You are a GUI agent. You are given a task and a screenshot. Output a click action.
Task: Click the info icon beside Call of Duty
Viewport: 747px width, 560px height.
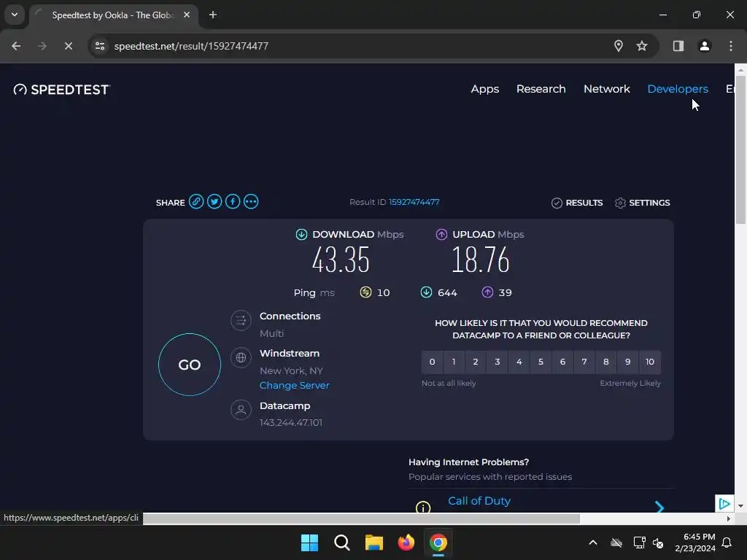[423, 507]
